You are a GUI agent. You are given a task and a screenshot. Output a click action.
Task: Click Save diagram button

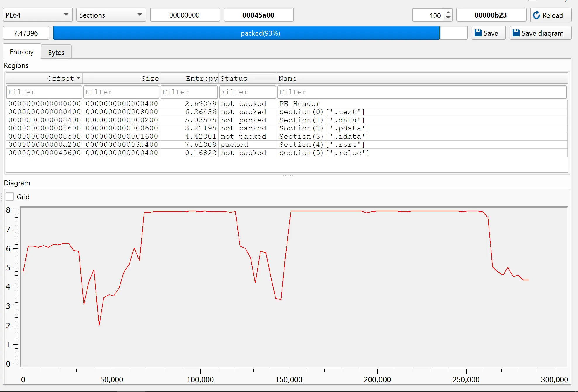pos(540,33)
